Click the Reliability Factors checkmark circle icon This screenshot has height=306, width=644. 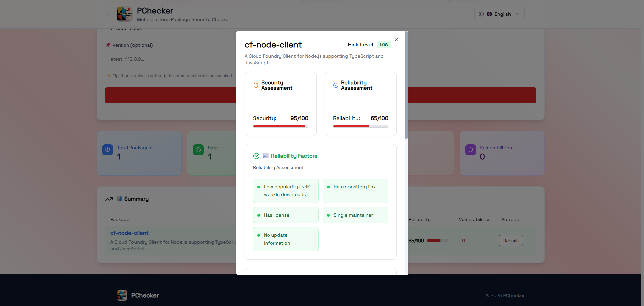click(x=256, y=156)
